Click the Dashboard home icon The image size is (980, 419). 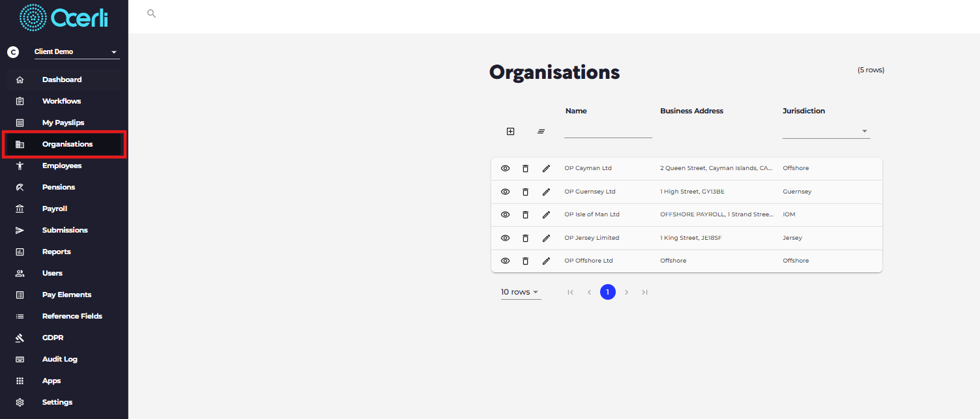(20, 79)
